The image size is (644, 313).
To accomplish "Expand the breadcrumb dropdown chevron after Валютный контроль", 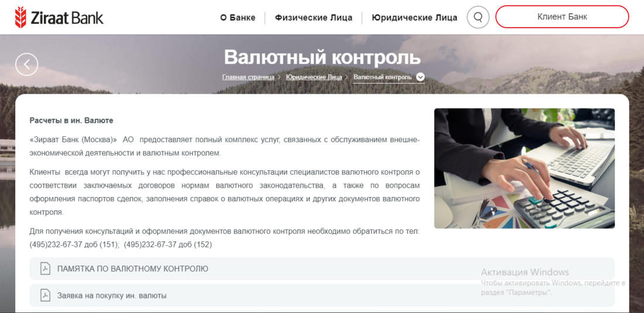I will tap(420, 77).
